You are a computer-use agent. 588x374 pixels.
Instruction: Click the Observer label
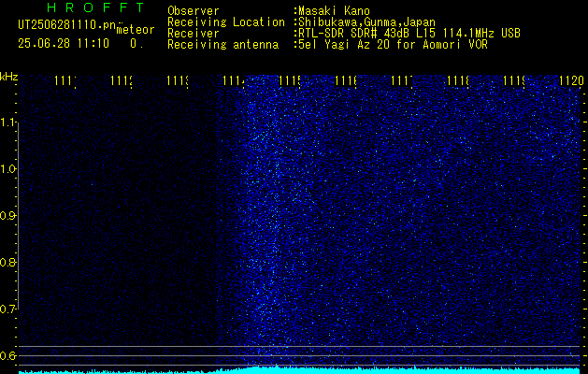(194, 11)
